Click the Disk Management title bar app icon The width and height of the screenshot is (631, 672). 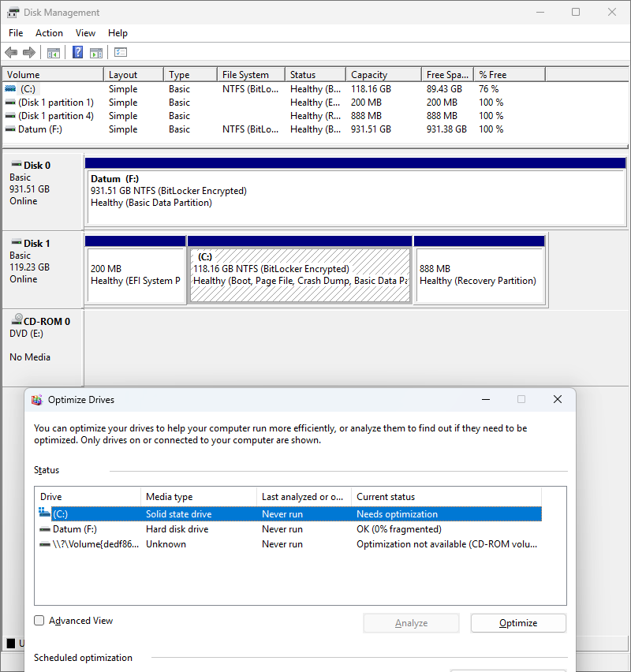pos(13,13)
